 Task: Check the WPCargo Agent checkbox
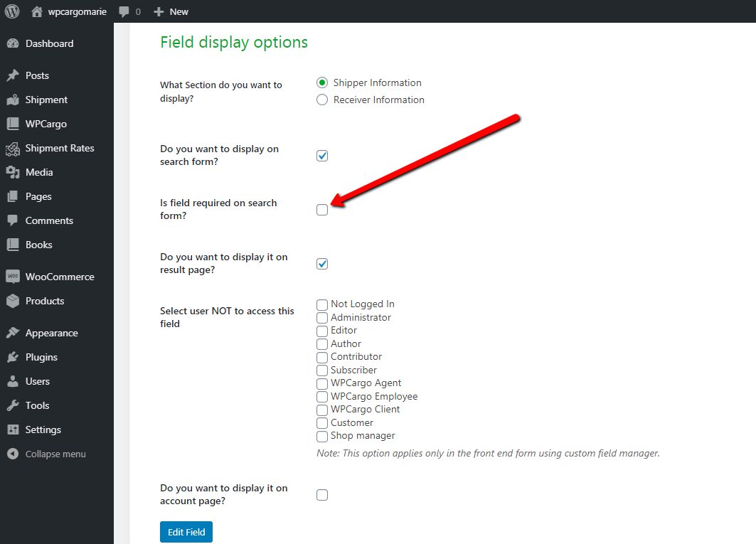tap(322, 383)
